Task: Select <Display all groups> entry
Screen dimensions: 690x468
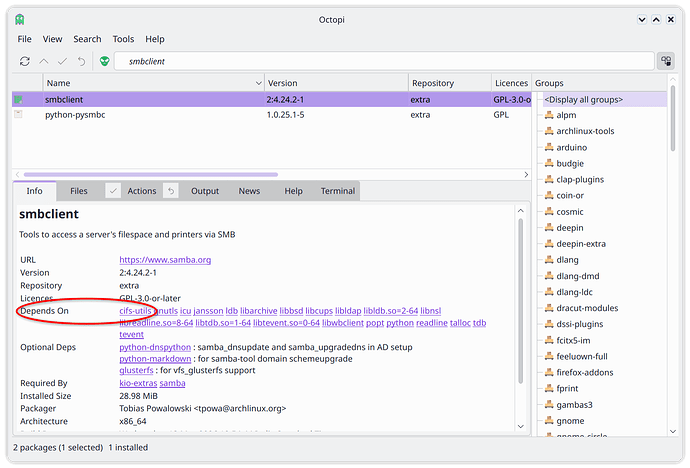Action: [x=584, y=99]
